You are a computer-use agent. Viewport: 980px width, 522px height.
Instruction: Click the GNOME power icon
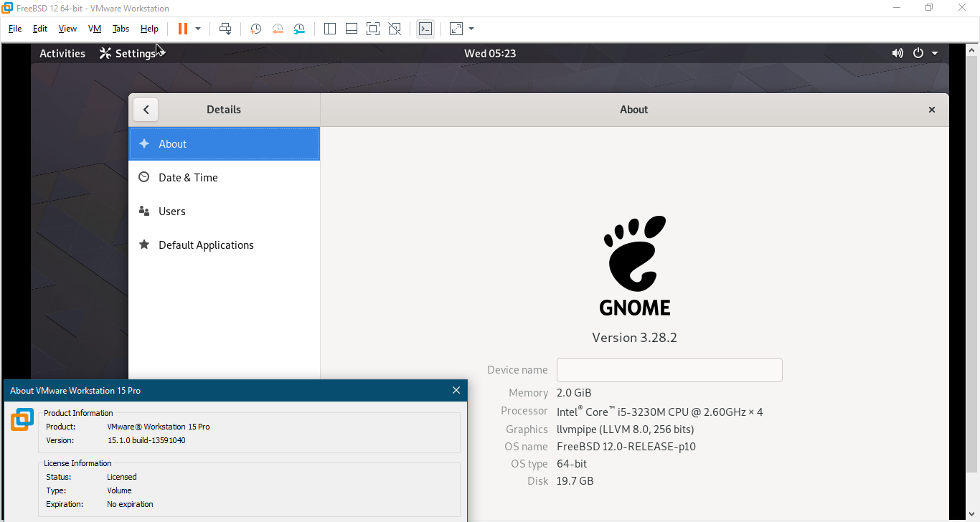tap(918, 53)
